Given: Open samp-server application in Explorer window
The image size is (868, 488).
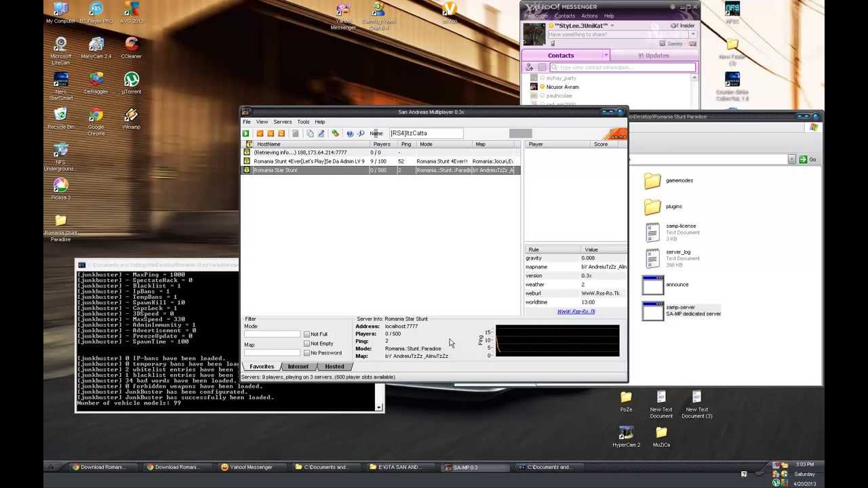Looking at the screenshot, I should (x=682, y=310).
